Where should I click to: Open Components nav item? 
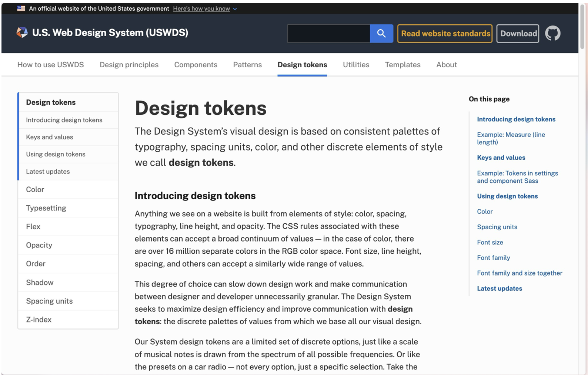pyautogui.click(x=196, y=65)
